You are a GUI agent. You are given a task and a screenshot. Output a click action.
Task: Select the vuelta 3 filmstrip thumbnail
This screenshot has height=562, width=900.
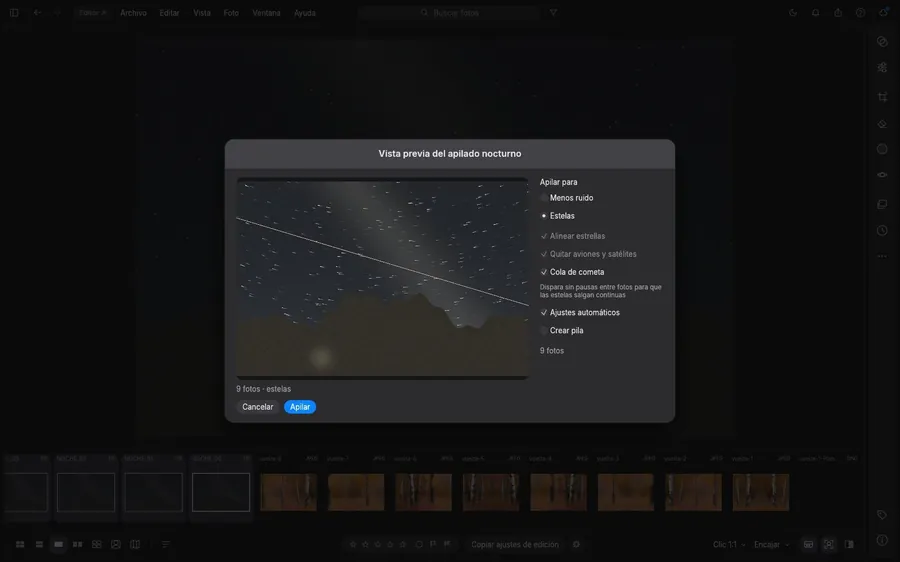626,492
